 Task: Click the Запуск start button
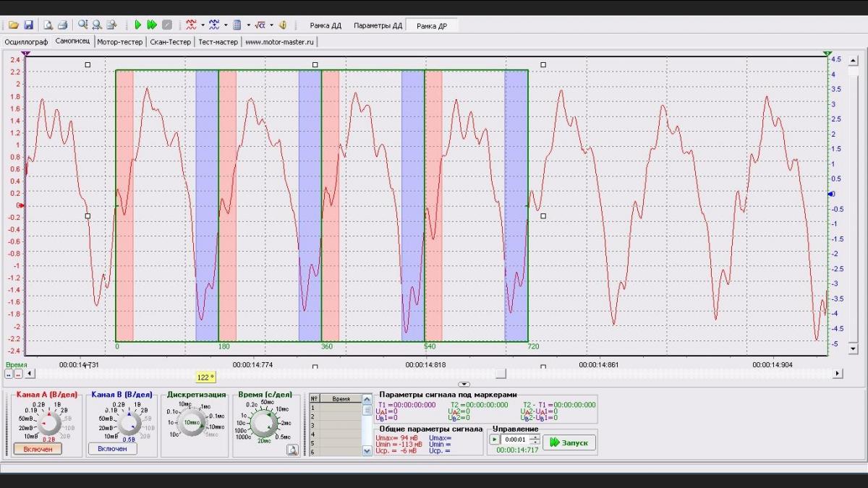[569, 442]
